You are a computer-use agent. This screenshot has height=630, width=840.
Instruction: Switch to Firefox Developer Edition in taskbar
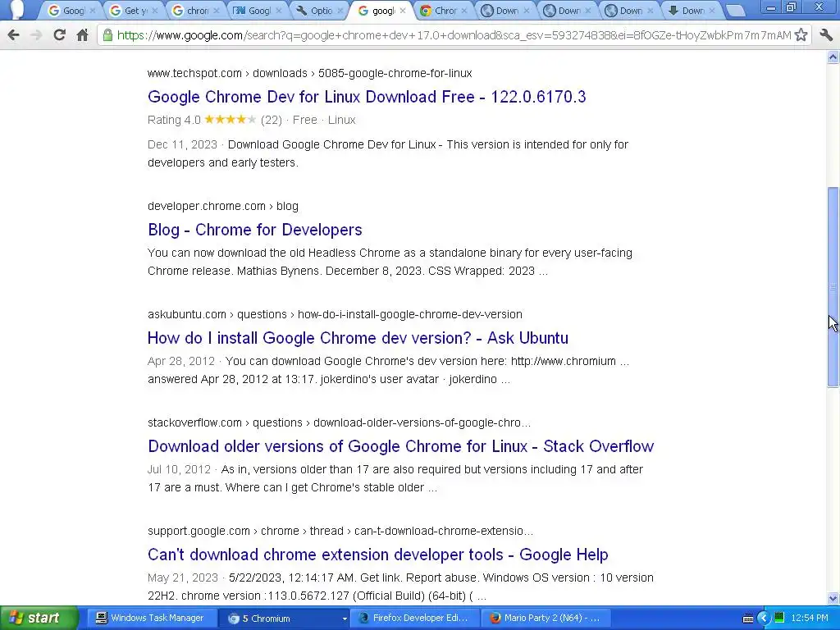(x=413, y=619)
